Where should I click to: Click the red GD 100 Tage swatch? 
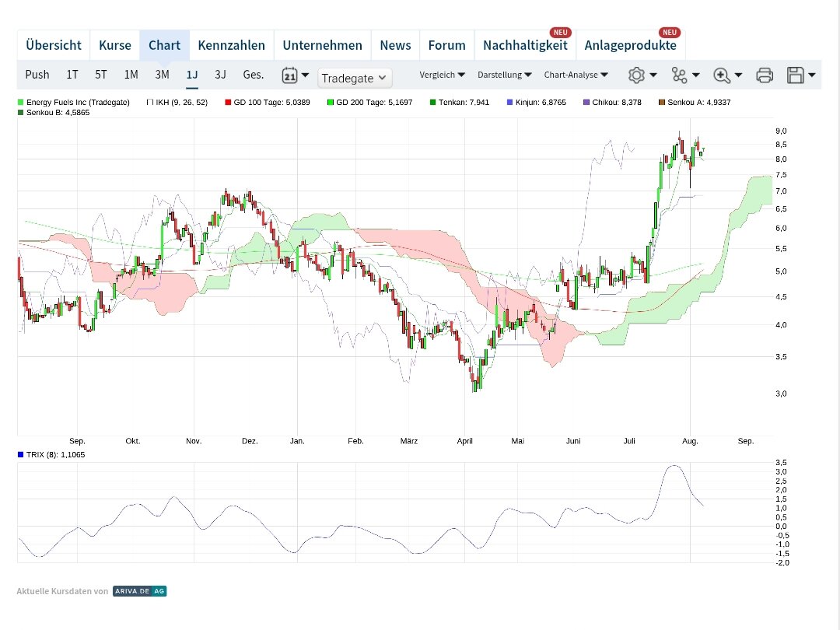pyautogui.click(x=228, y=103)
